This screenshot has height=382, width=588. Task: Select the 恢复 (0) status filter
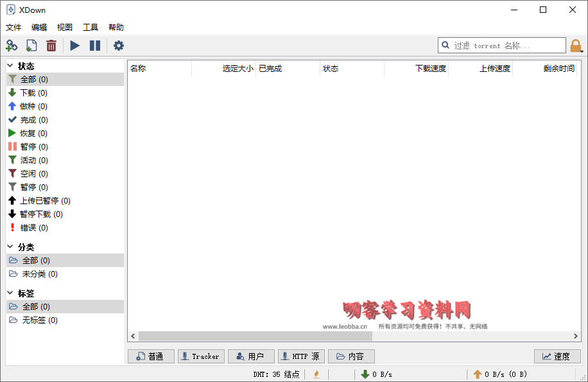65,134
